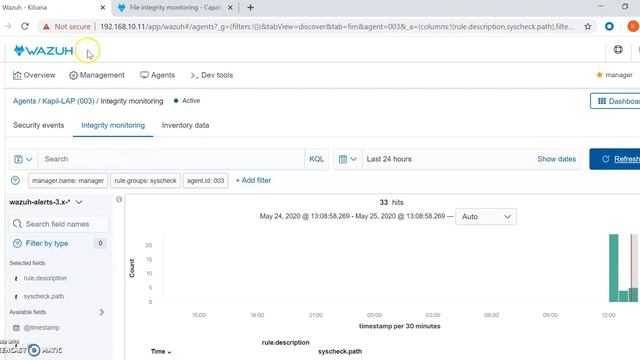
Task: Click the agent.id: 003 filter pill
Action: pos(205,180)
